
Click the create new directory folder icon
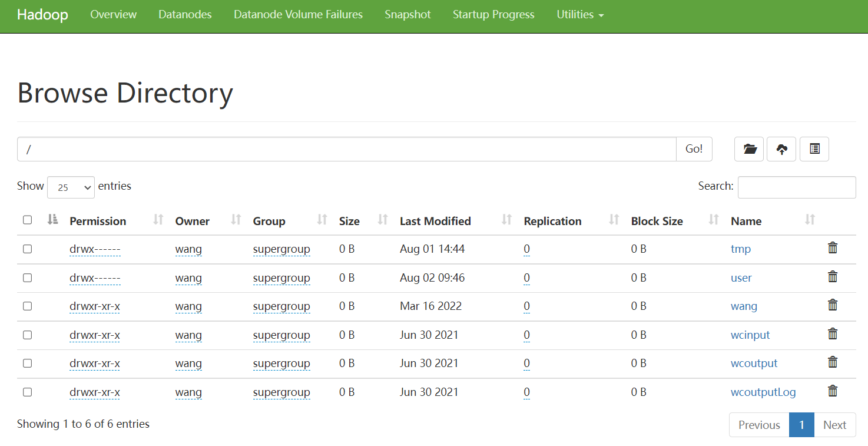point(749,149)
